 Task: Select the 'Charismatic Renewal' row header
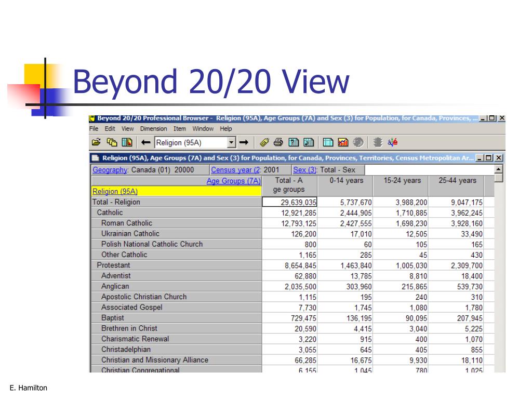(x=177, y=339)
